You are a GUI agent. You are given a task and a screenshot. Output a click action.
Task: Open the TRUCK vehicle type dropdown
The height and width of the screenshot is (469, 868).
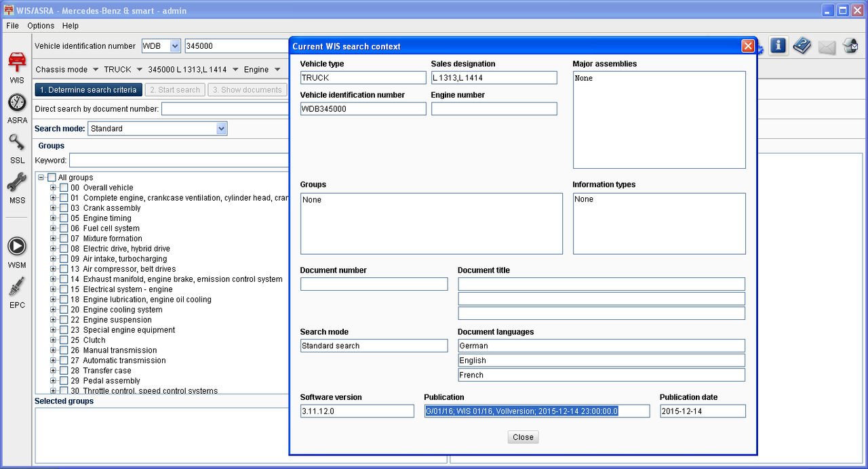tap(123, 69)
